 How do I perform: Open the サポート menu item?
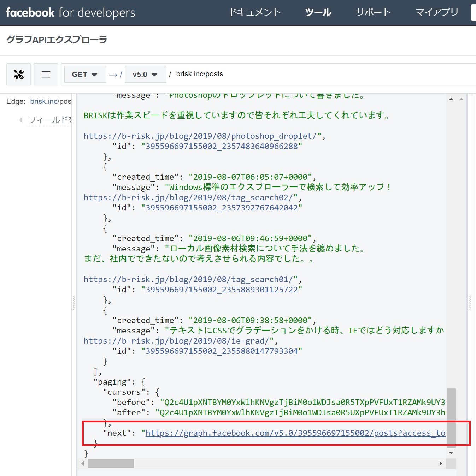373,12
